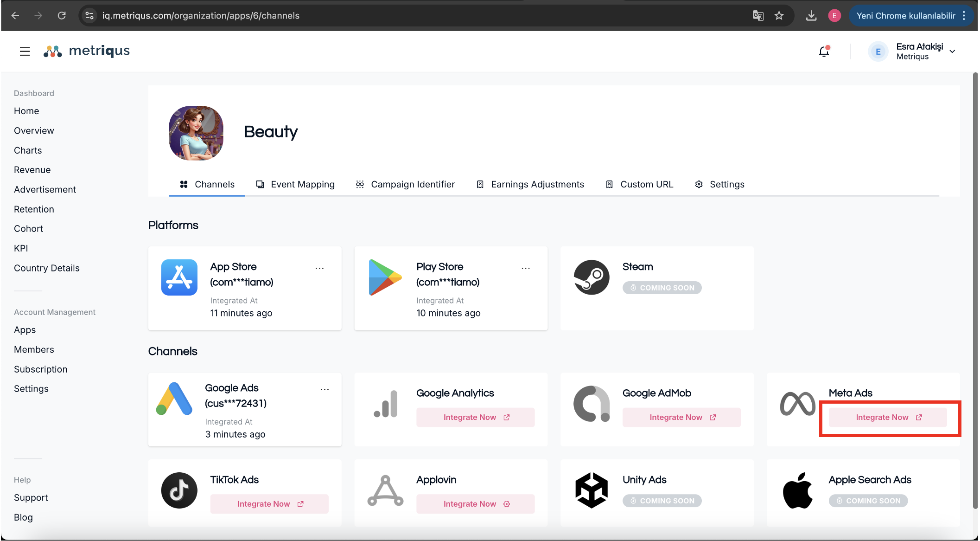The image size is (980, 541).
Task: Open Charts in sidebar
Action: (28, 150)
